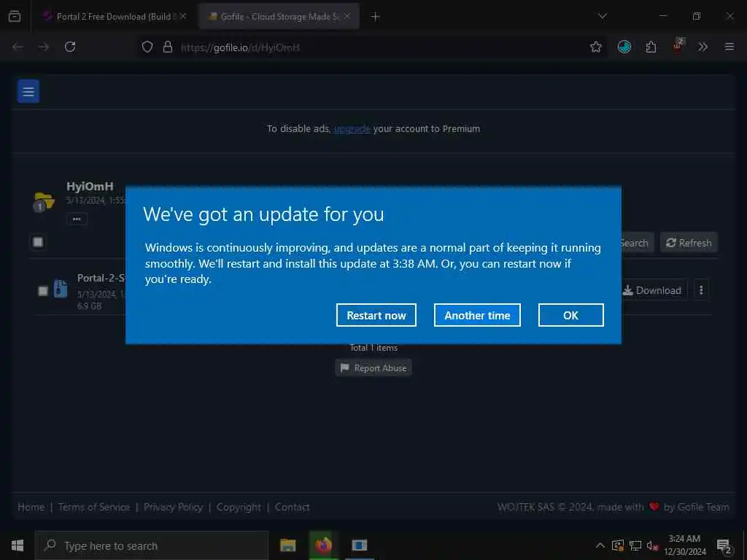The height and width of the screenshot is (560, 747).
Task: Expand more tools overflow chevron
Action: click(703, 47)
